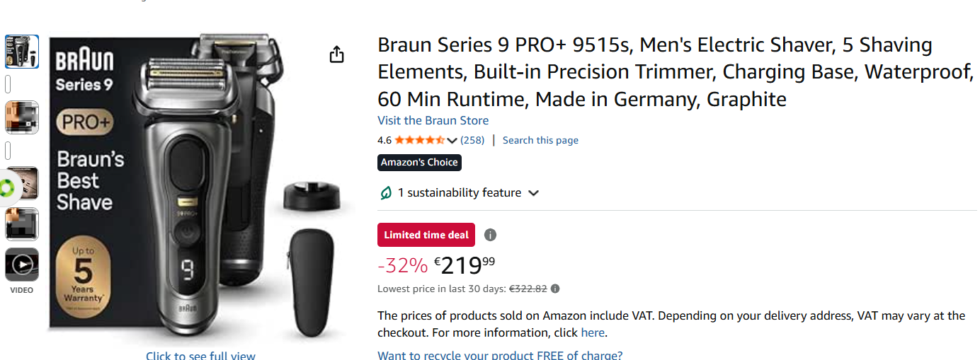980x360 pixels.
Task: Click the Search this page link
Action: [x=540, y=140]
